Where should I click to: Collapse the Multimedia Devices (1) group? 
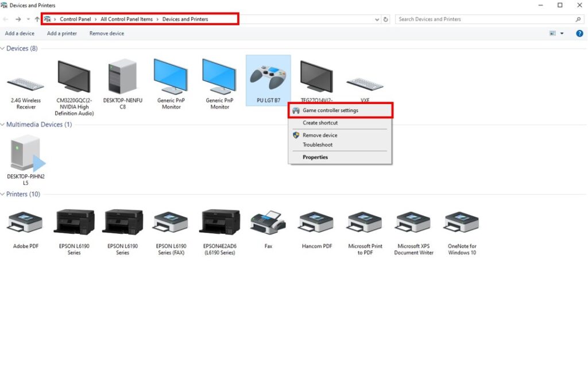tap(3, 125)
